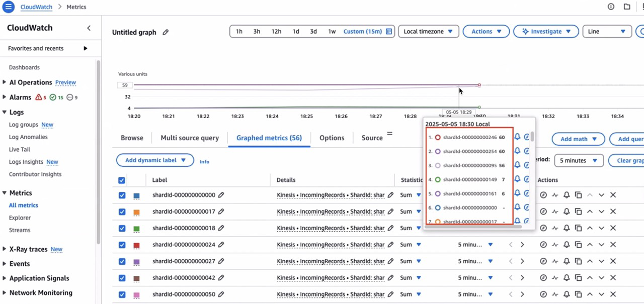Uncheck the shardId-000000000027 metric
This screenshot has width=644, height=304.
[x=122, y=261]
